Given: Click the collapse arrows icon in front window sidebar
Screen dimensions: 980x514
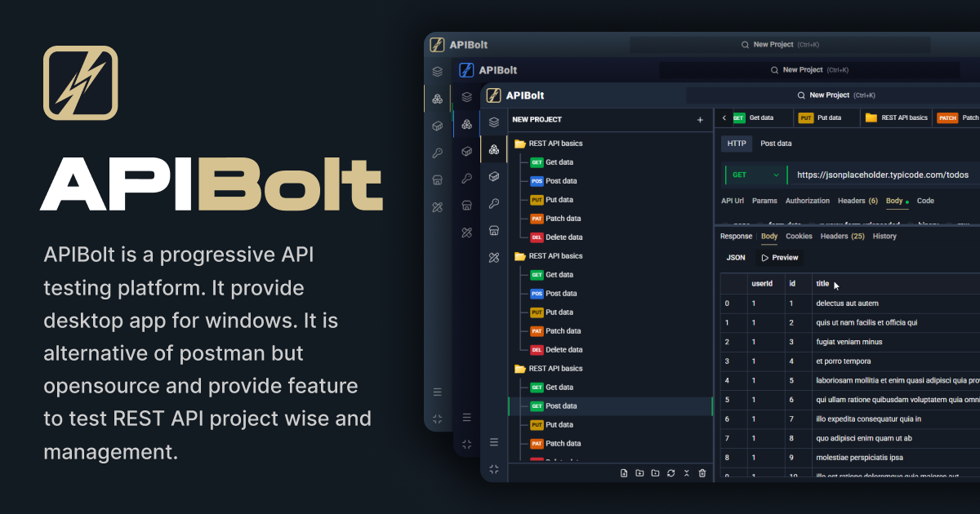Looking at the screenshot, I should [493, 469].
